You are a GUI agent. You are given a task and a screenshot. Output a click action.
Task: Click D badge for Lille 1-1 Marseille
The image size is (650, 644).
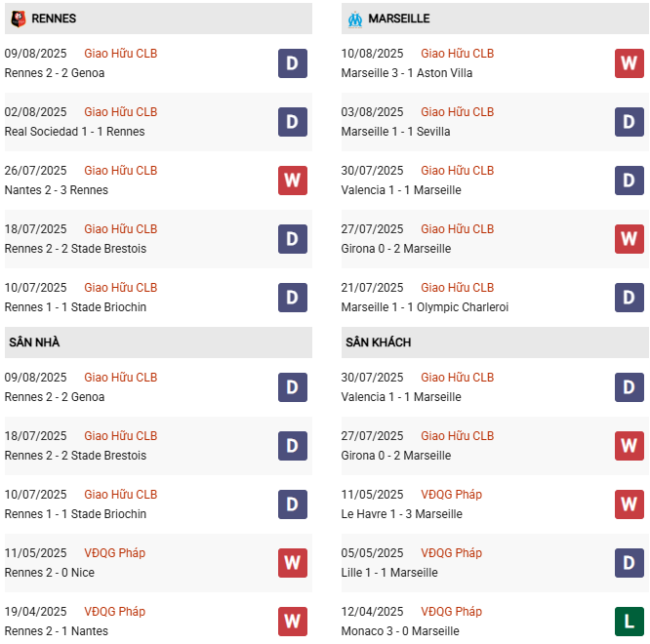tap(630, 563)
